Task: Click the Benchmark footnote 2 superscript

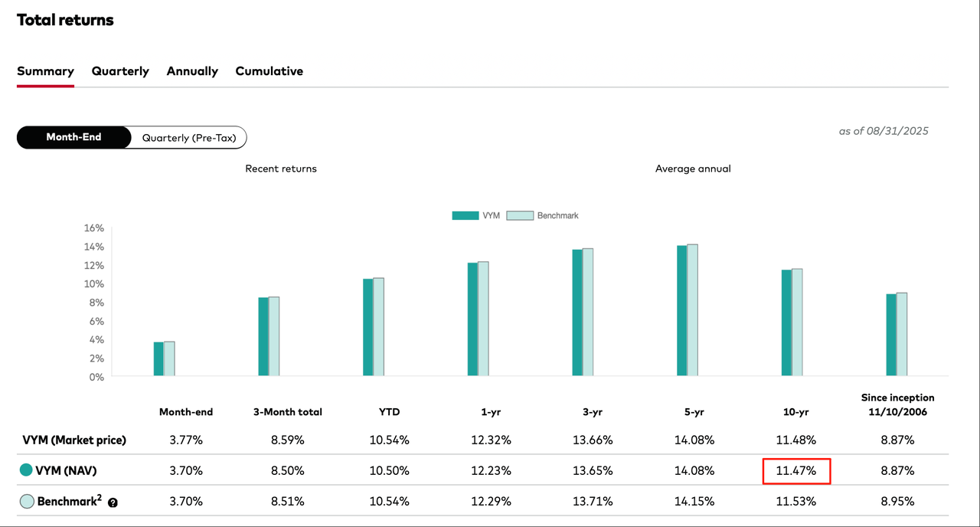Action: [x=99, y=498]
